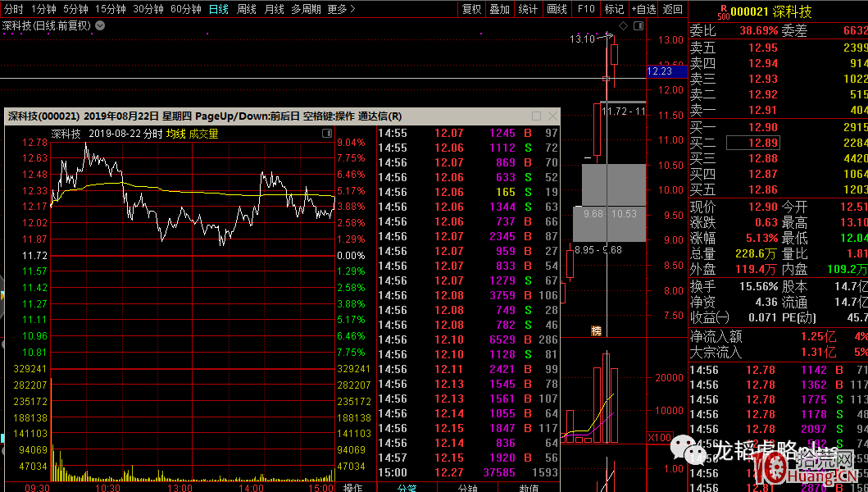Click the 榜 badge on the daily chart
868x492 pixels.
[x=596, y=330]
